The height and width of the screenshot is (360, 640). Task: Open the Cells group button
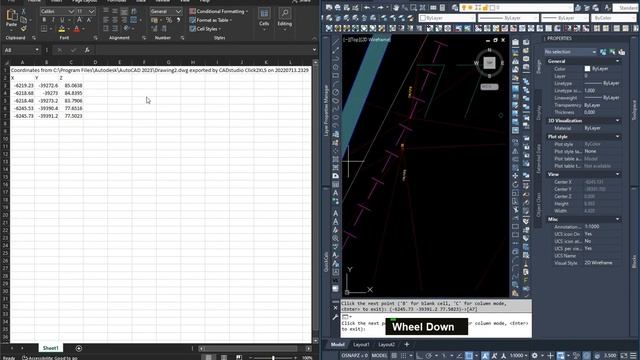pos(264,19)
